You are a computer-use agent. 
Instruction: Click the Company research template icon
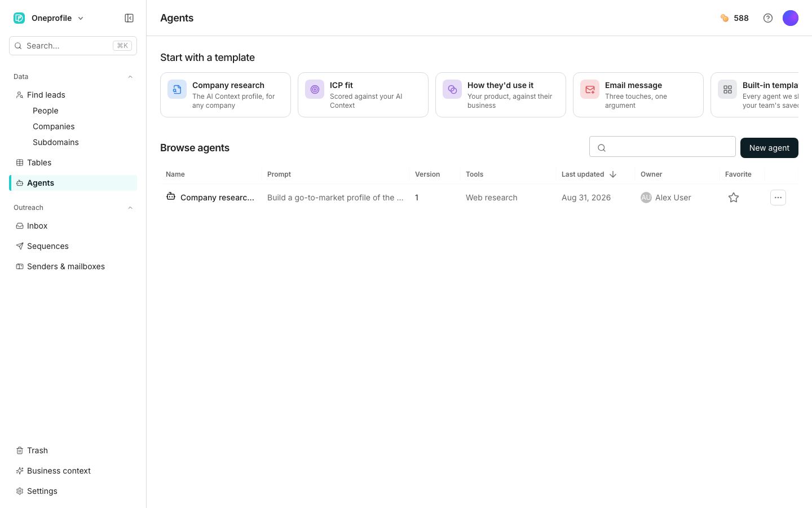point(177,89)
